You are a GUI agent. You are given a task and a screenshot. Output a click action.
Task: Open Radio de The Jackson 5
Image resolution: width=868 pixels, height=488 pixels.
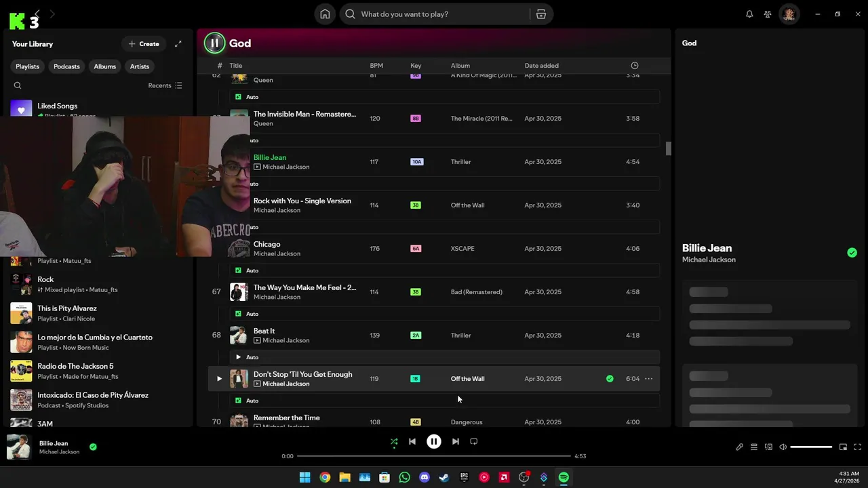[97, 371]
